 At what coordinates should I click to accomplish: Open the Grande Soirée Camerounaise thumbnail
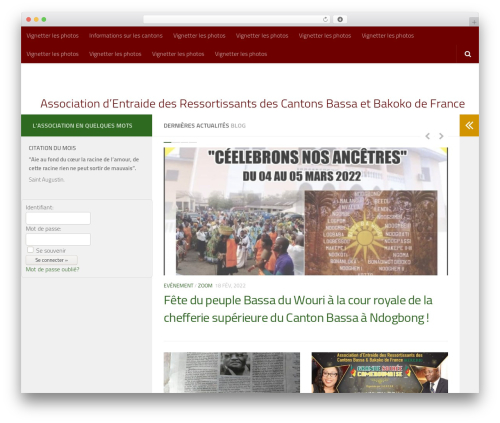click(380, 372)
